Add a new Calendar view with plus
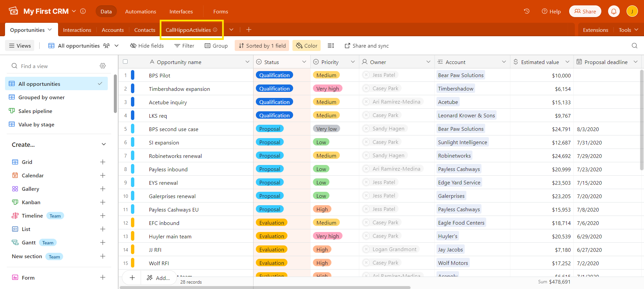Viewport: 644px width, 289px height. (103, 175)
